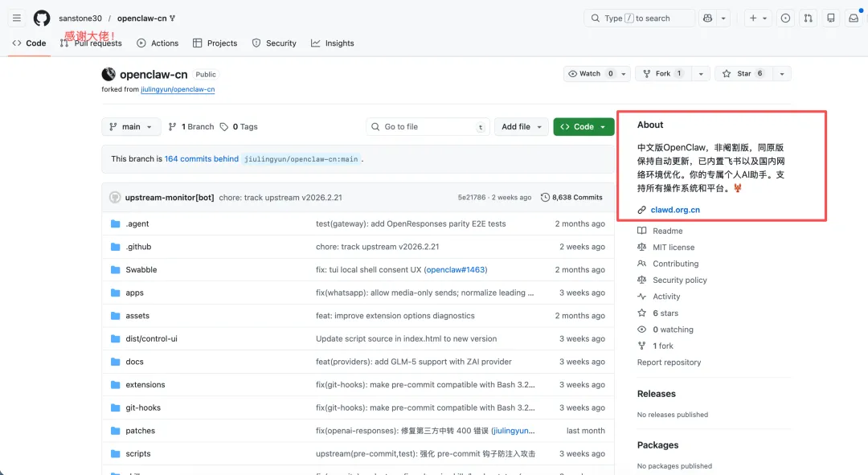Open the Packages section heading
Screen dimensions: 868x475
(657, 445)
